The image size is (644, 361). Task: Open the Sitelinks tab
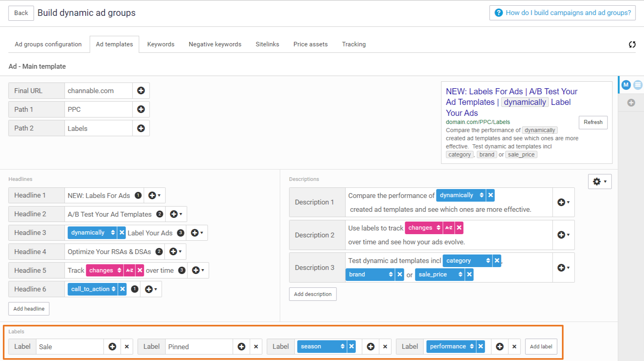(267, 44)
